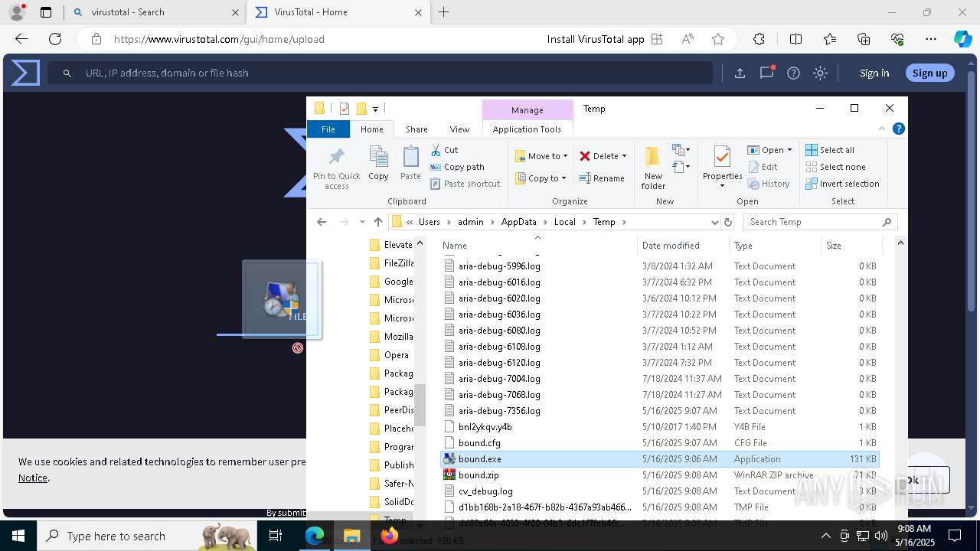Image resolution: width=980 pixels, height=551 pixels.
Task: Click Install VirusTotal app button
Action: point(605,39)
